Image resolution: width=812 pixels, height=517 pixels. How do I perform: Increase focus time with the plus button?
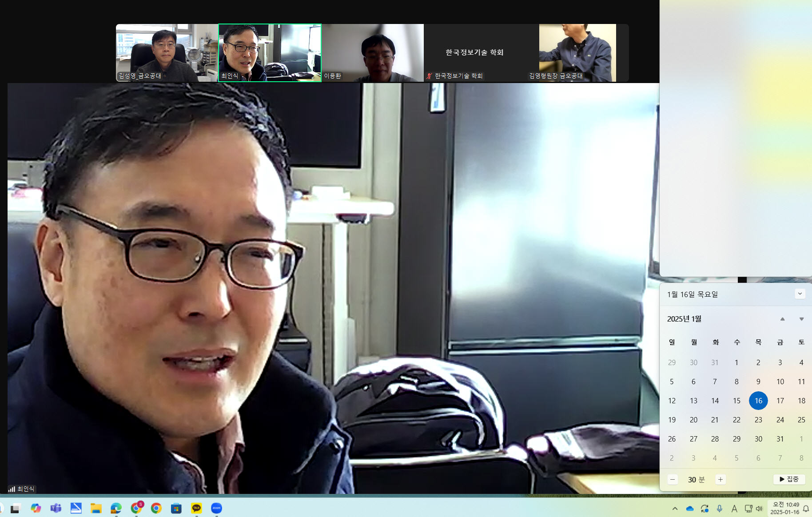720,479
